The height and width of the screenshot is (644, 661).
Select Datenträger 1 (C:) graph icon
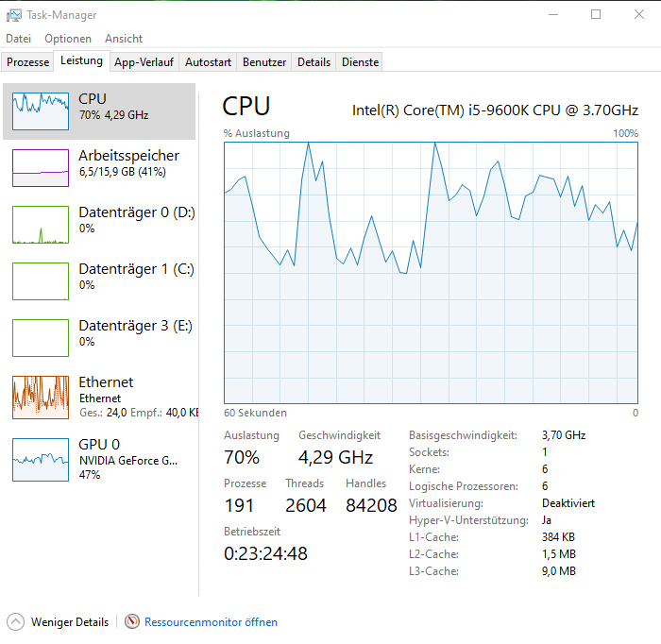41,281
